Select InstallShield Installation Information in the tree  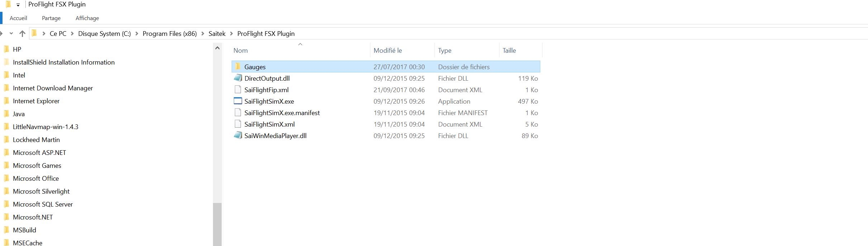point(64,62)
